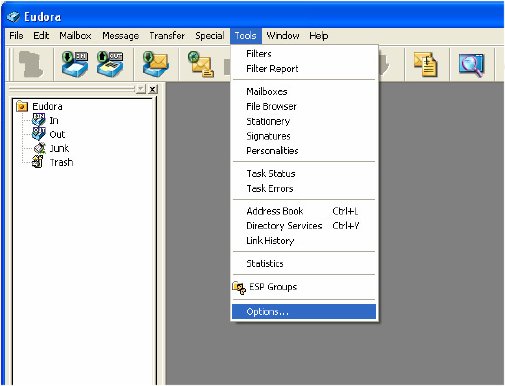
Task: Open the Transfer menu
Action: point(167,36)
